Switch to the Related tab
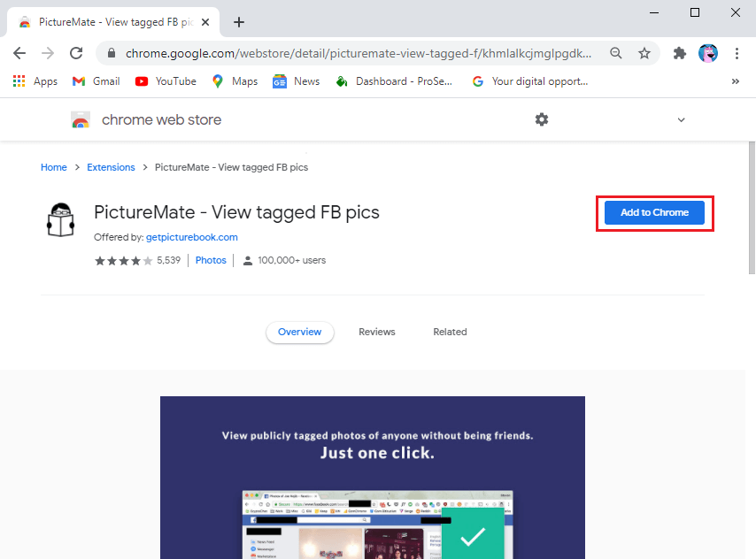Viewport: 756px width, 559px height. pyautogui.click(x=450, y=332)
